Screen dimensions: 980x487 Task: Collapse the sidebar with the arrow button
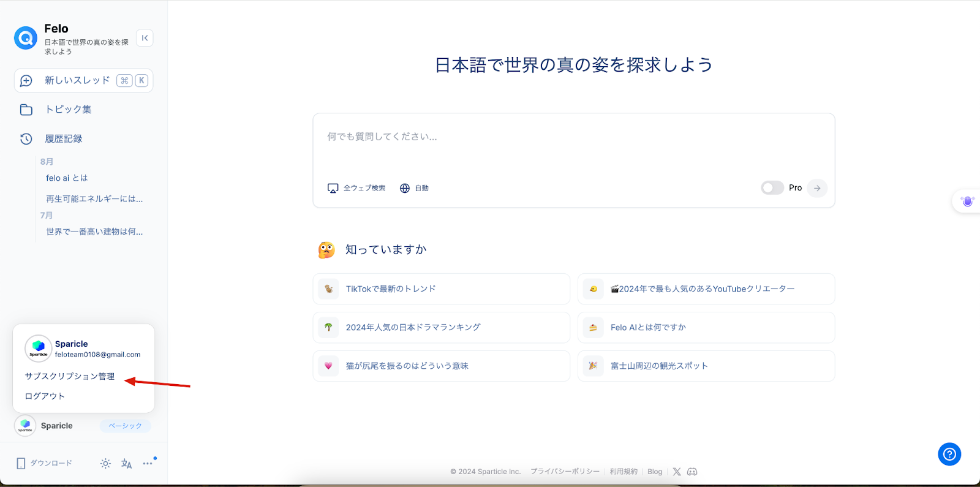click(145, 38)
